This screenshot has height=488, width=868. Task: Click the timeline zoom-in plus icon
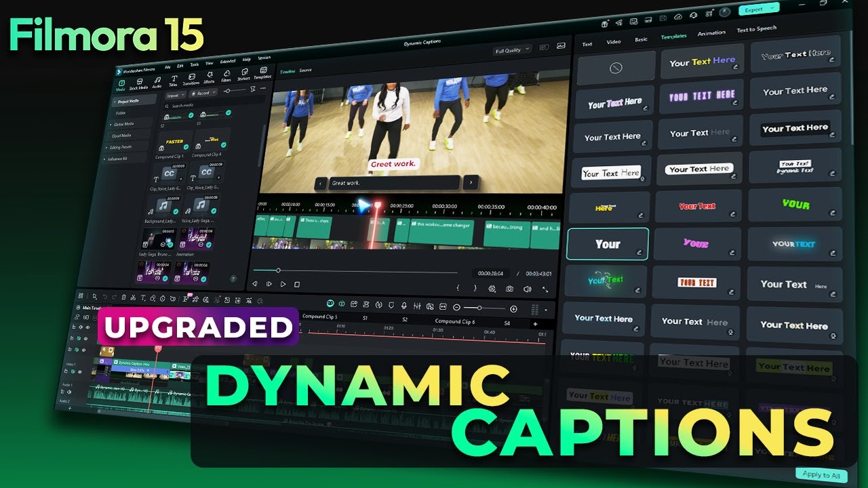pyautogui.click(x=513, y=309)
